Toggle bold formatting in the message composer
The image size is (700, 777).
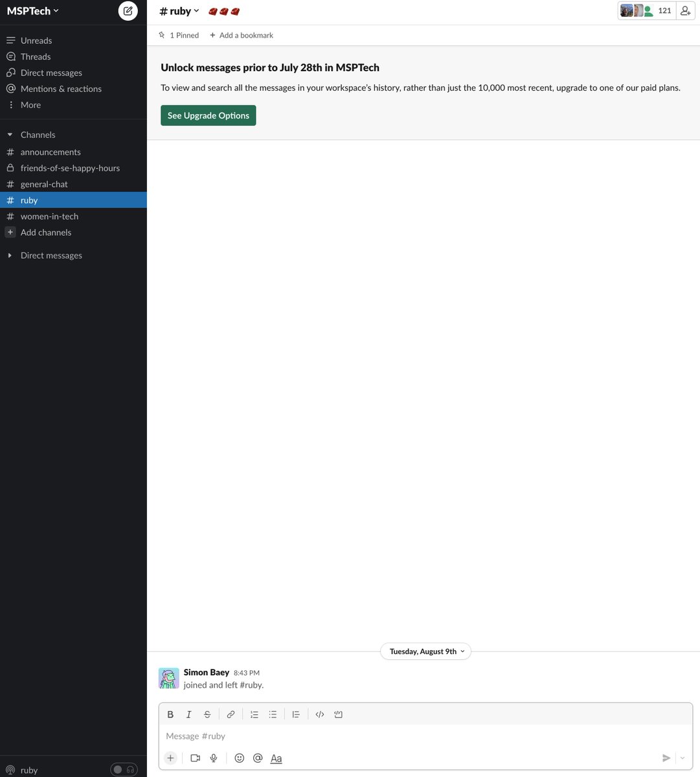(170, 714)
